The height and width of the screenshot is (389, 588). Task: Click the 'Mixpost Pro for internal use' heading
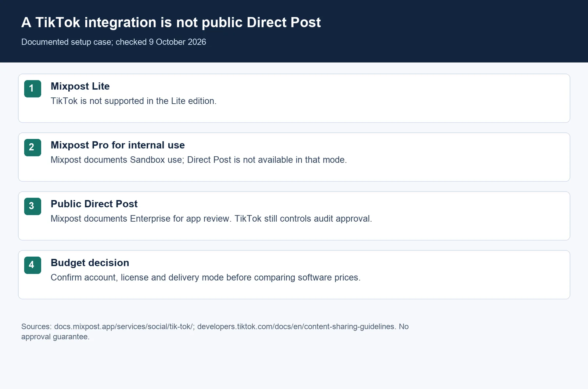(118, 145)
